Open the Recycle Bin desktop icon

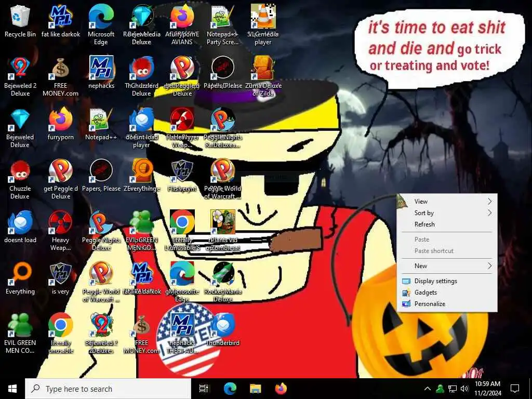point(20,21)
